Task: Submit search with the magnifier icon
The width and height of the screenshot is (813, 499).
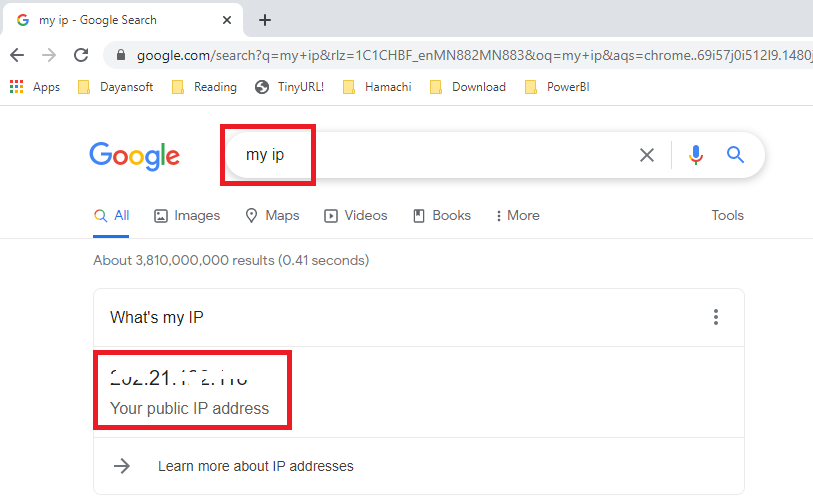Action: [x=735, y=155]
